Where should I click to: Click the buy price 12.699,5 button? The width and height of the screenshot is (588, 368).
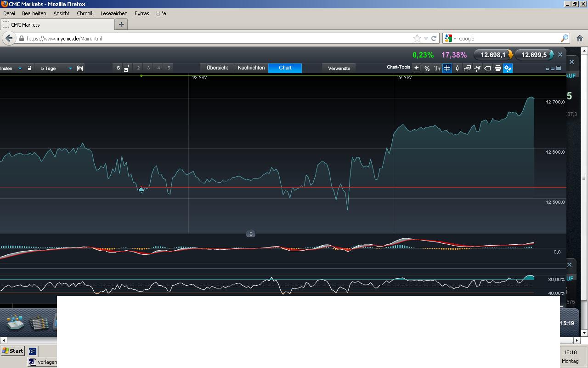[x=534, y=55]
